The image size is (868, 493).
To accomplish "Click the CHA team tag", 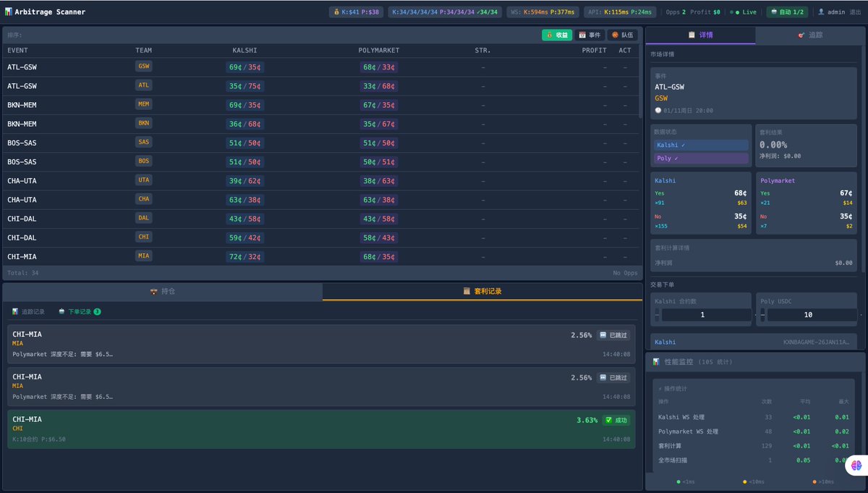I will [144, 198].
